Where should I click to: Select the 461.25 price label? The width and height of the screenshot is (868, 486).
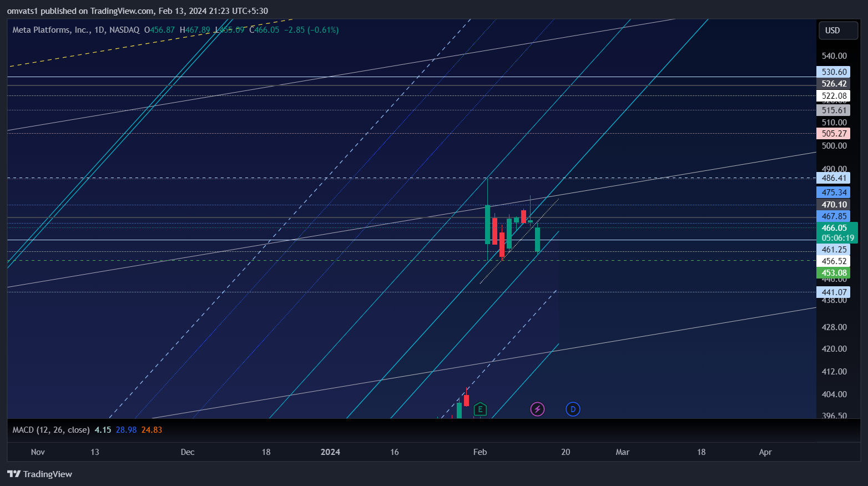coord(834,250)
